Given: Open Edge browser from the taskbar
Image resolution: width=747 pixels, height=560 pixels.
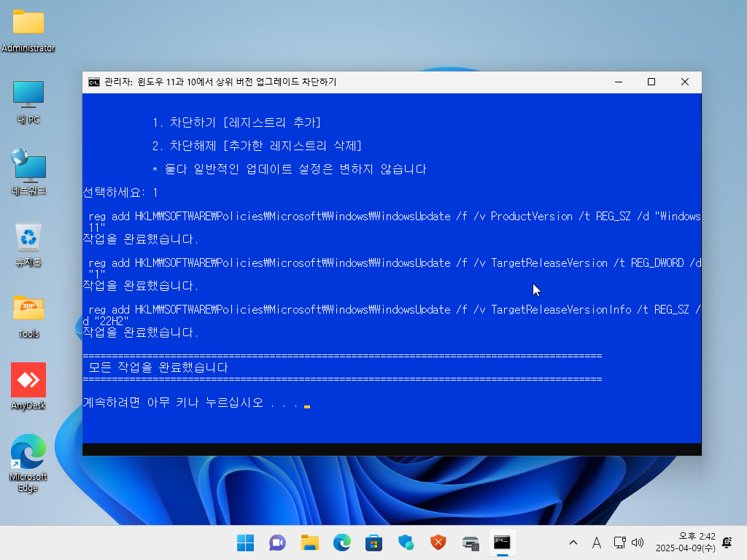Looking at the screenshot, I should coord(341,542).
